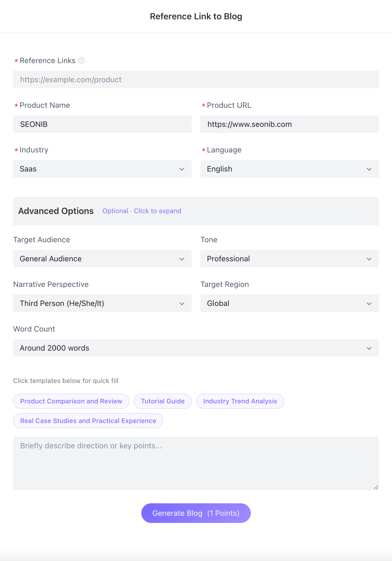
Task: Select Real Case Studies and Practical Experience
Action: click(x=88, y=421)
